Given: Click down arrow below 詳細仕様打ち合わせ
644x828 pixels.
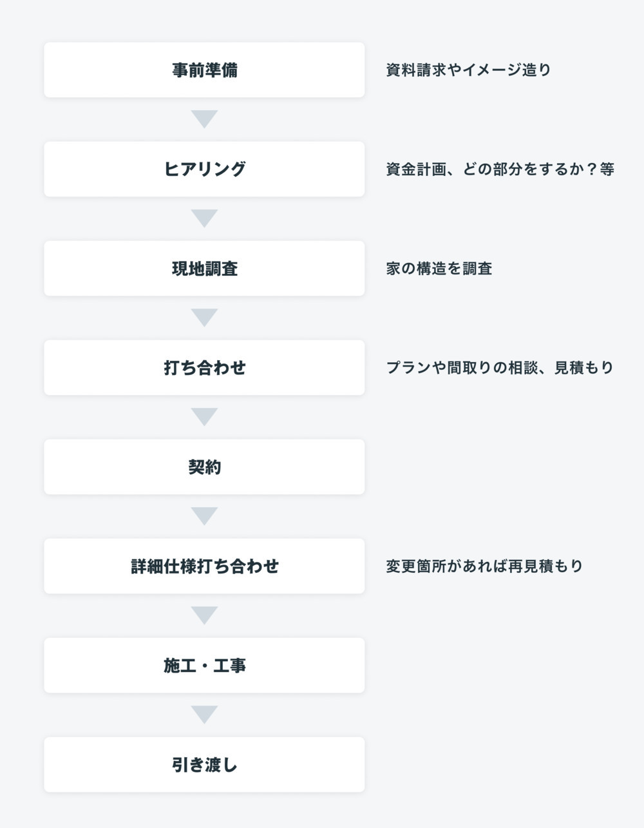Looking at the screenshot, I should 204,615.
